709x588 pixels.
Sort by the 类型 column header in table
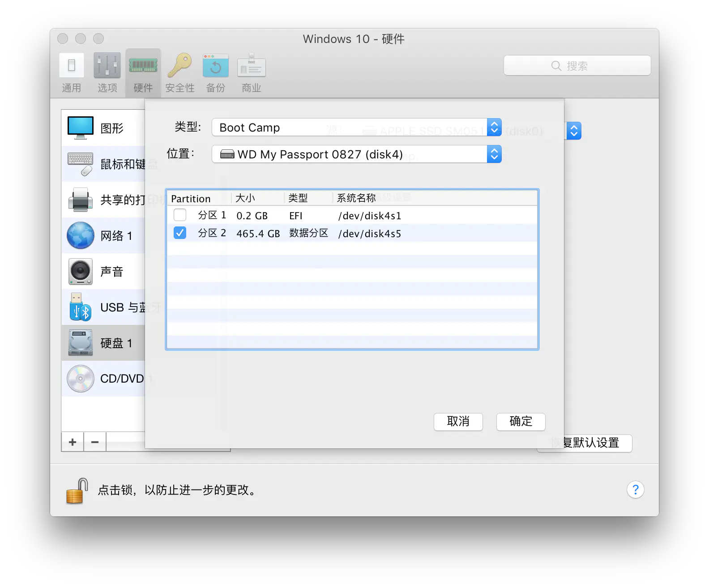309,198
